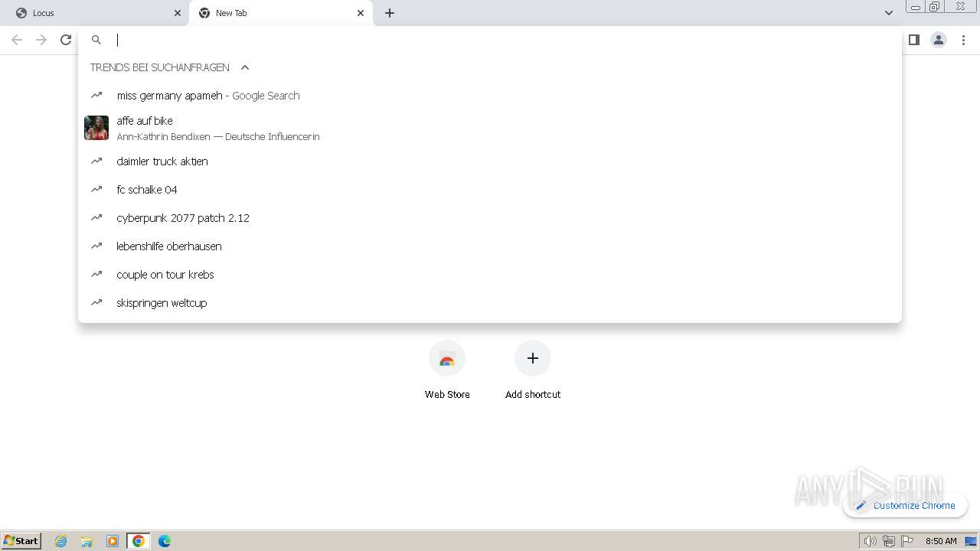The image size is (980, 551).
Task: Pick the skispringen weltcup suggestion
Action: pyautogui.click(x=490, y=303)
